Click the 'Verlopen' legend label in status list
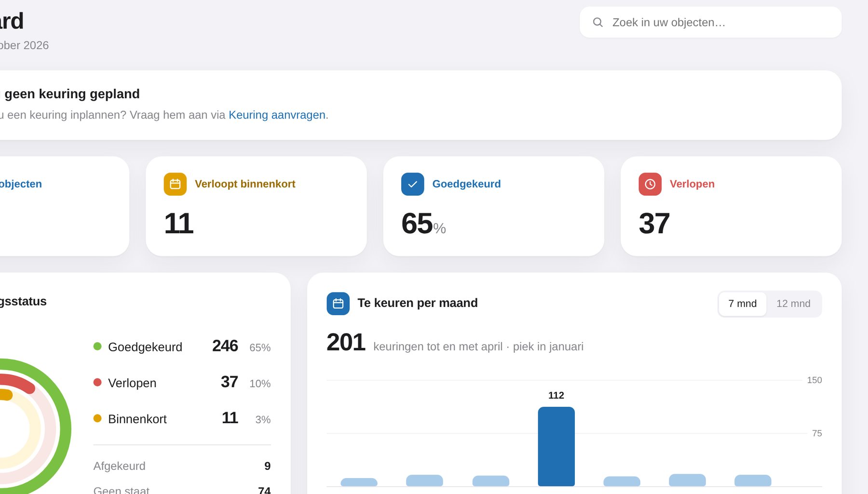 point(132,383)
